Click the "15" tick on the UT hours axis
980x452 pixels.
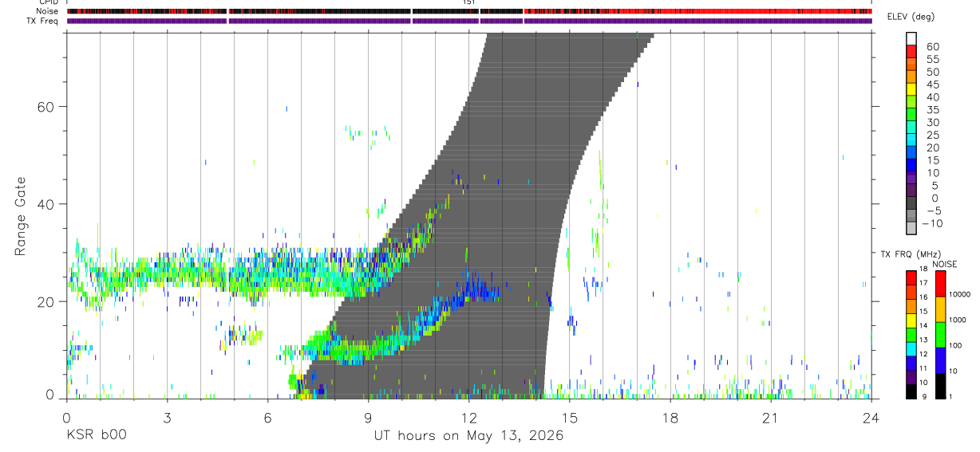[570, 418]
